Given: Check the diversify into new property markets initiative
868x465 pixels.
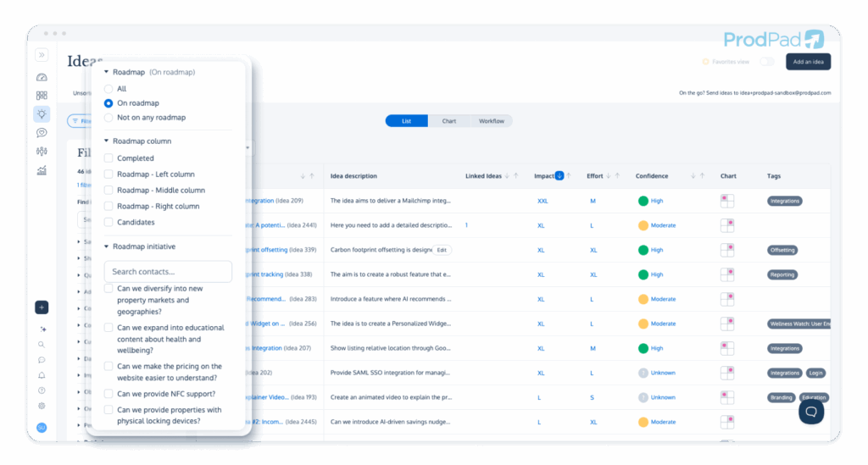Looking at the screenshot, I should point(108,289).
